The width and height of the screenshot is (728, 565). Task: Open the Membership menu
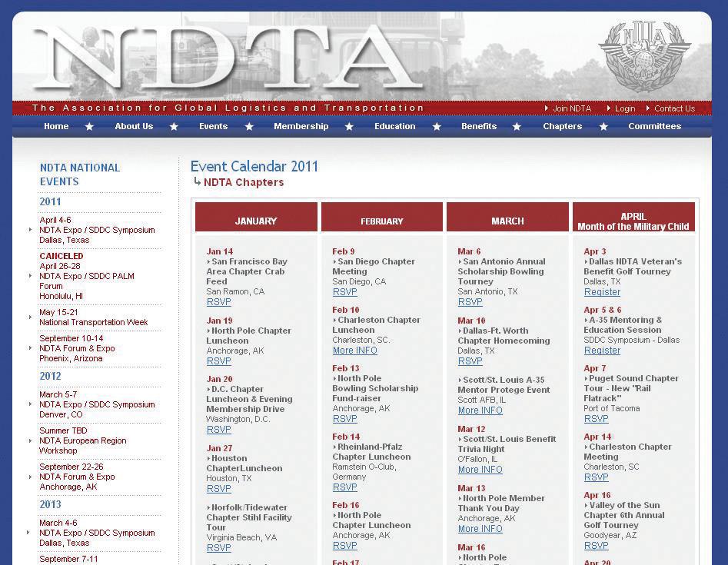(301, 126)
